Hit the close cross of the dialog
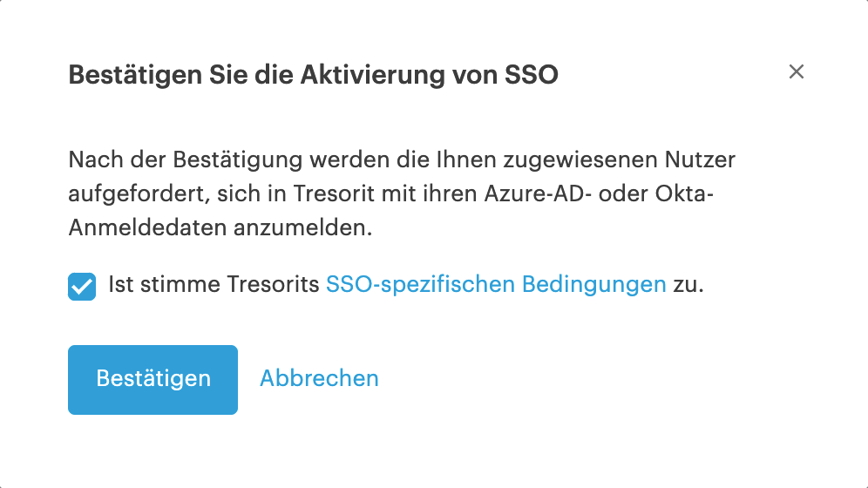This screenshot has height=488, width=868. coord(796,71)
